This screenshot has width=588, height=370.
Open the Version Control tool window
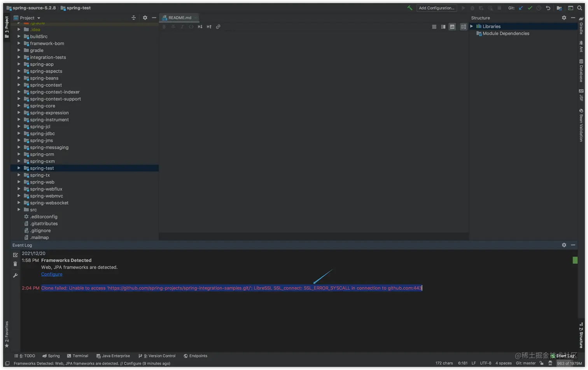tap(157, 356)
